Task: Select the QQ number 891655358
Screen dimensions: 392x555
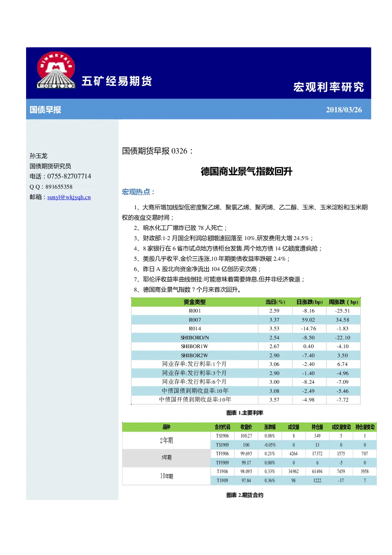Action: tap(59, 187)
